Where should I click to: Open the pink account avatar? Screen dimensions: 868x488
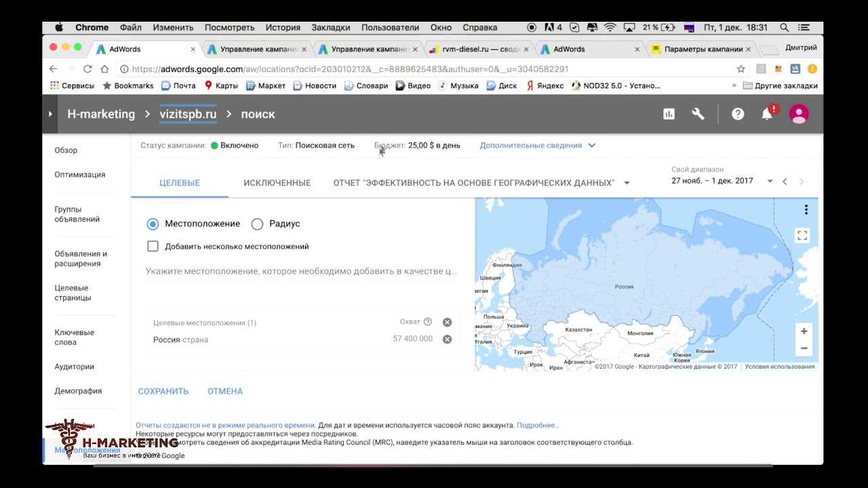799,114
